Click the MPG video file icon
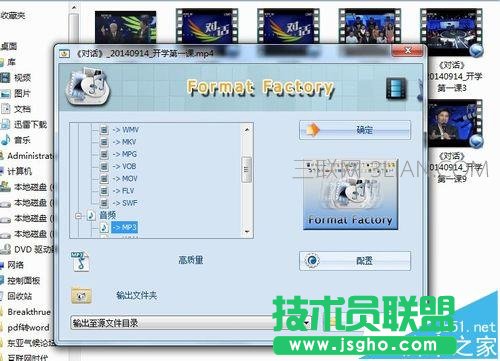 point(104,154)
